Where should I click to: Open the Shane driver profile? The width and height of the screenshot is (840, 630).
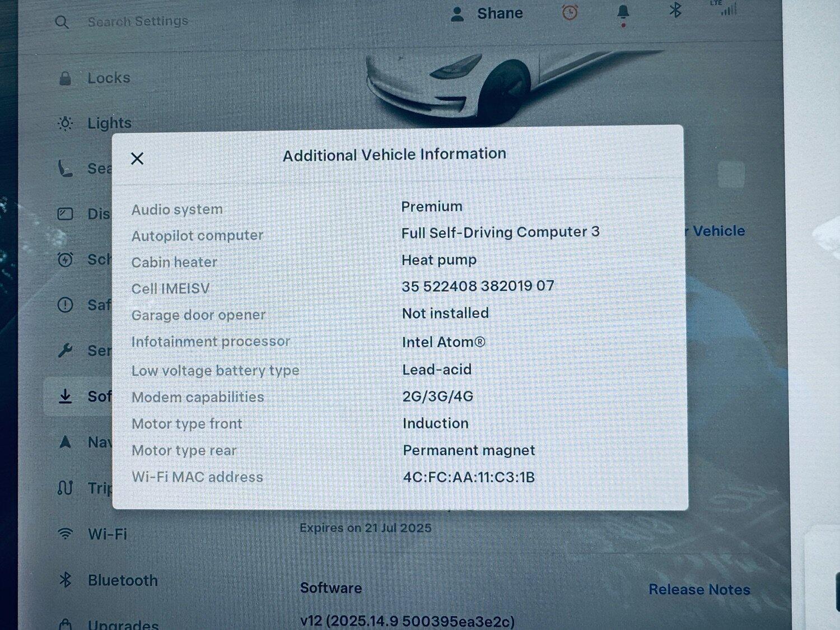click(x=487, y=13)
